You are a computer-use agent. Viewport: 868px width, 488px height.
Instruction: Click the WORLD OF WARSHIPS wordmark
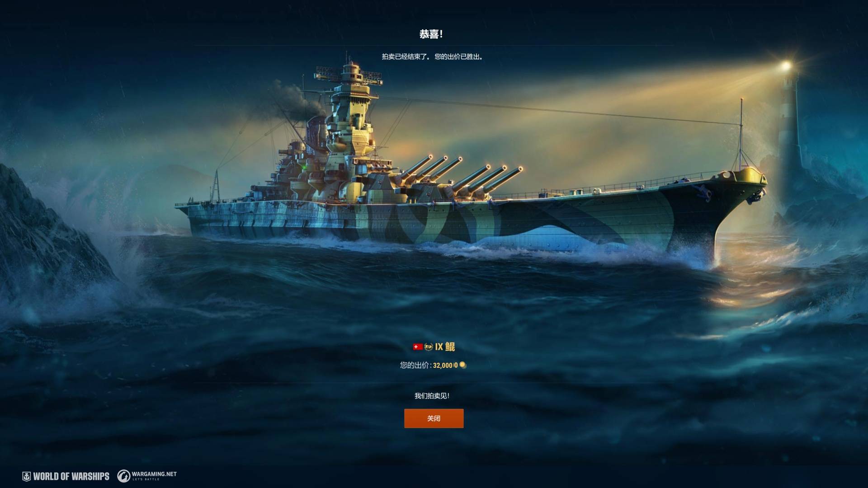pos(71,476)
